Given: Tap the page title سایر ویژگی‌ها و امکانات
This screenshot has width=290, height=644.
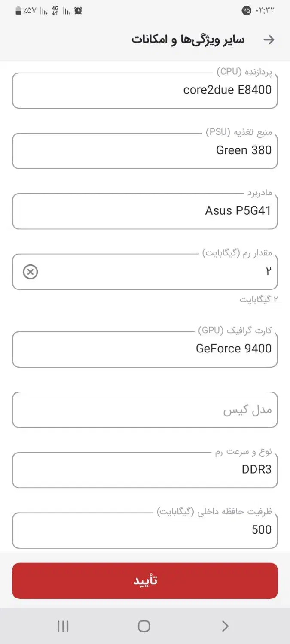Looking at the screenshot, I should click(x=187, y=39).
